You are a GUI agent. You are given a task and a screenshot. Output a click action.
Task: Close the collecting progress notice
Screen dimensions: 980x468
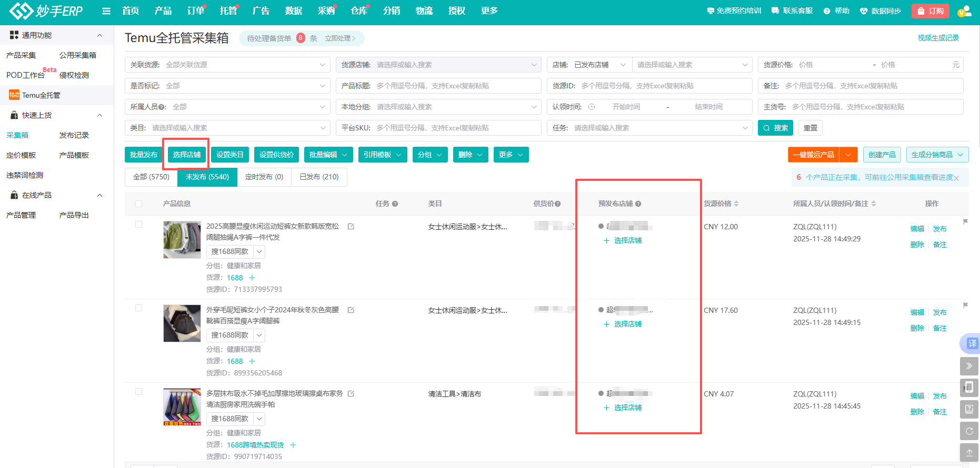956,178
